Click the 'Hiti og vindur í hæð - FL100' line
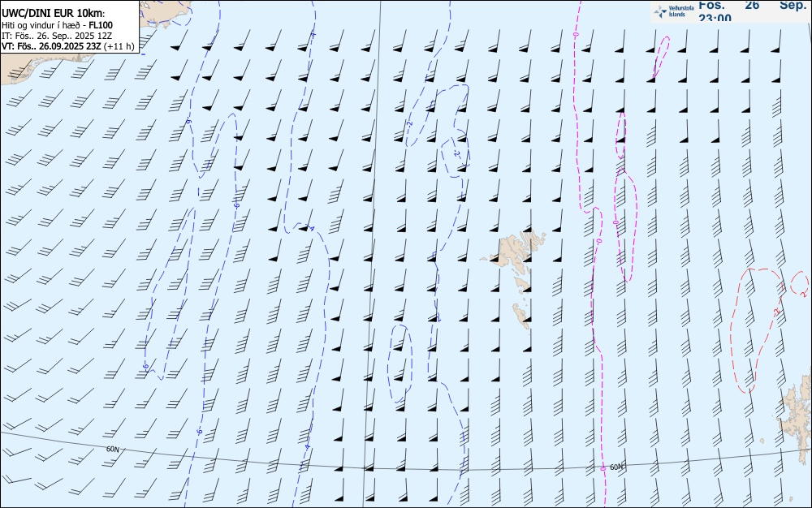Screen dimensions: 812x508 pos(57,25)
